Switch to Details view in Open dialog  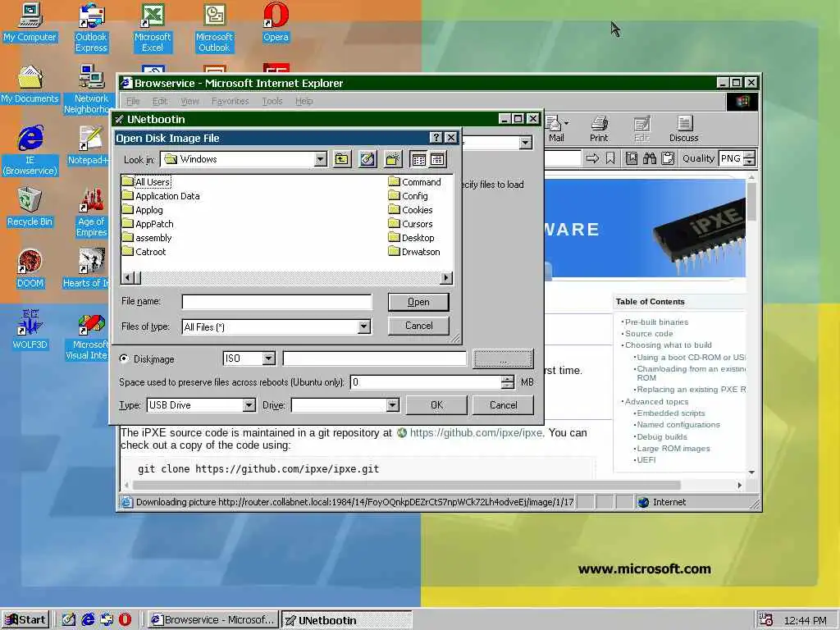pos(437,159)
